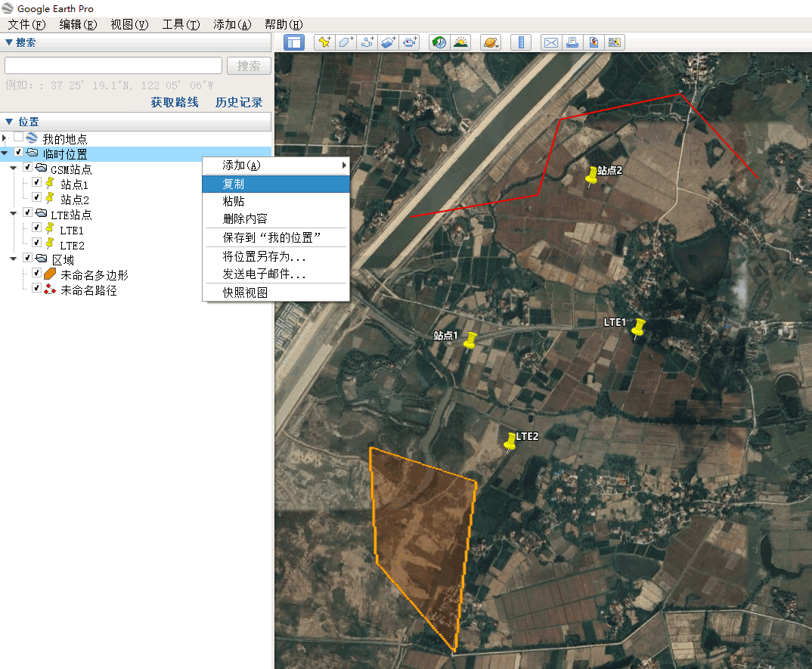812x669 pixels.
Task: Click the Add Polygon toolbar icon
Action: pyautogui.click(x=346, y=42)
